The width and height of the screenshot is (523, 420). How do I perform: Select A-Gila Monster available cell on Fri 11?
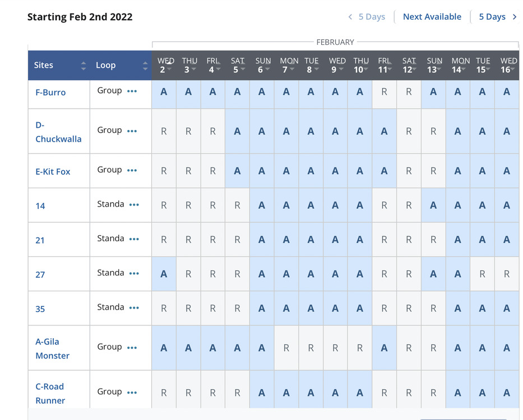pos(384,348)
